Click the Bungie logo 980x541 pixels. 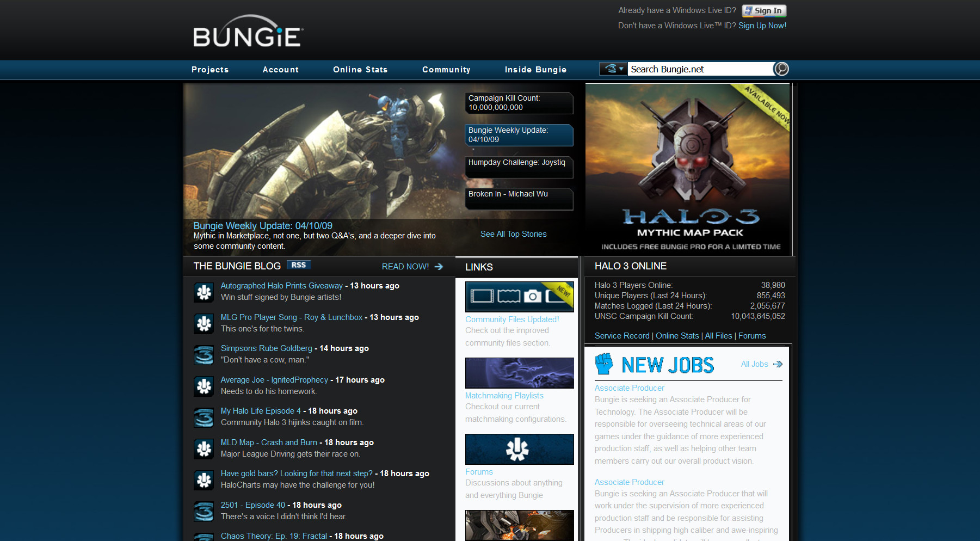point(248,32)
